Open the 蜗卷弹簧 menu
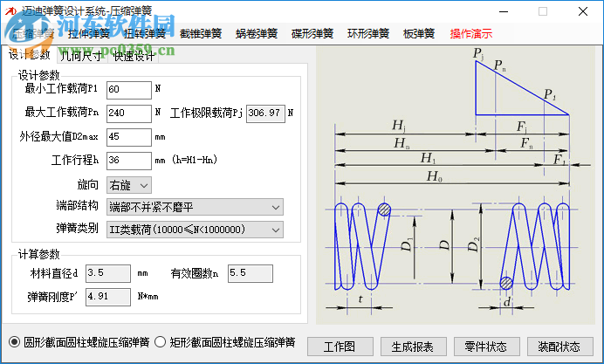The height and width of the screenshot is (364, 604). 257,33
